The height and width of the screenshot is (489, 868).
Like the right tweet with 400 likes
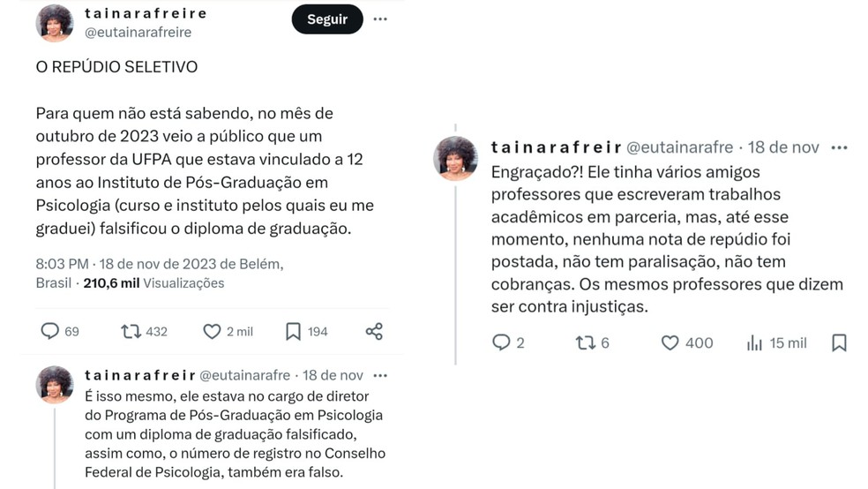[670, 342]
